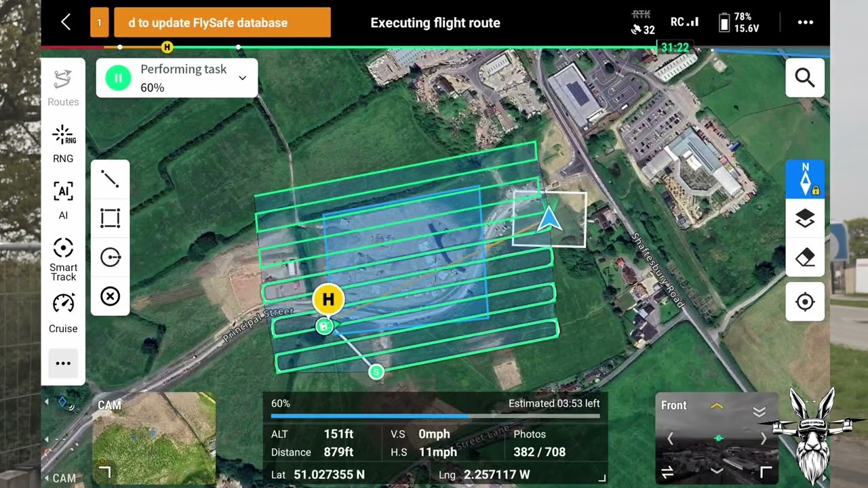The image size is (868, 488).
Task: Tap the Principal Street map label
Action: (x=259, y=324)
